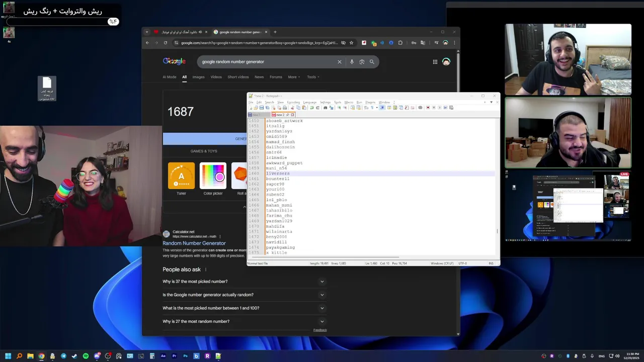
Task: Click the Notepad++ Cut toolbar icon
Action: [x=292, y=108]
